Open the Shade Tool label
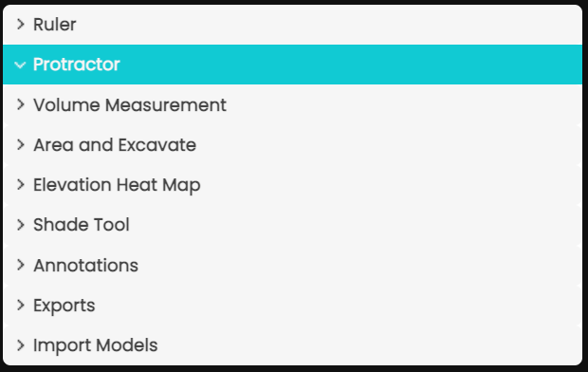The image size is (588, 372). click(82, 225)
